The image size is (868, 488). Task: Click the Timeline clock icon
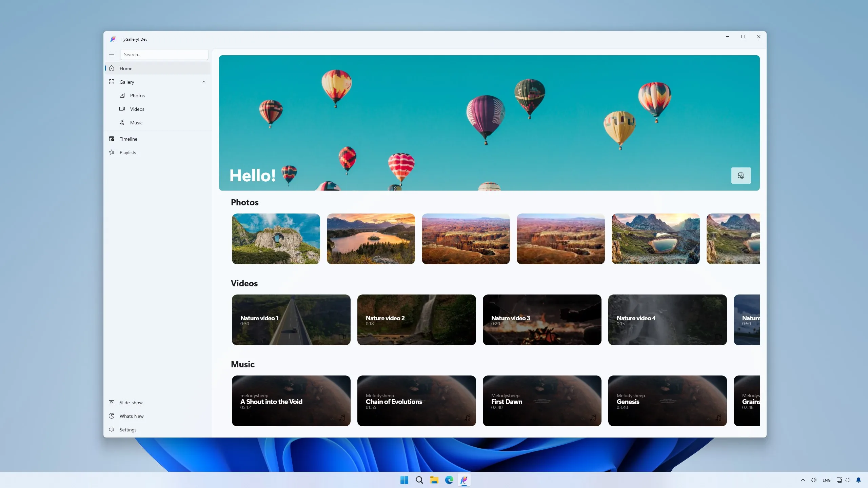(x=112, y=139)
